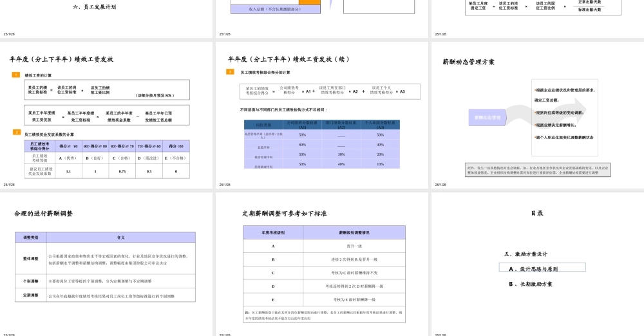Click the 60% weight cell
The height and width of the screenshot is (336, 644).
302,145
